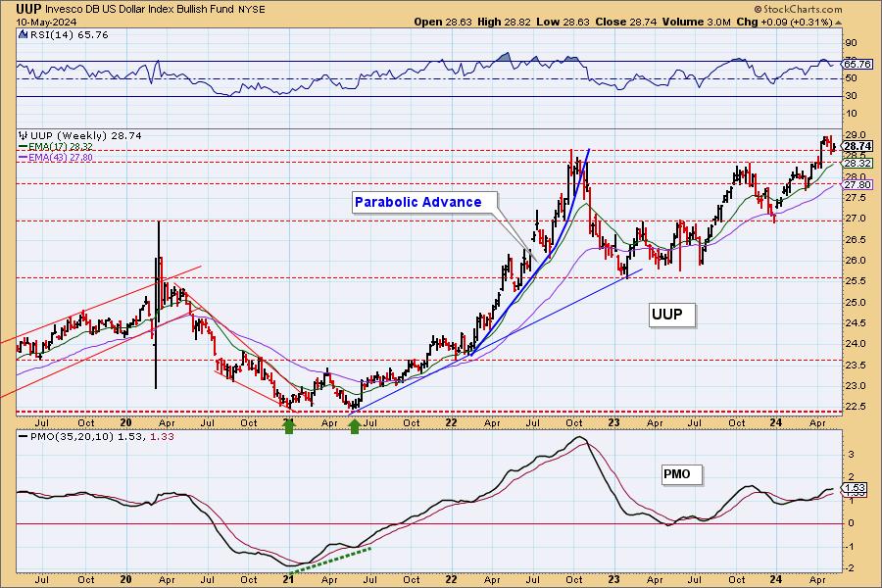Click the PMO annotation box
Image resolution: width=882 pixels, height=588 pixels.
click(x=682, y=473)
